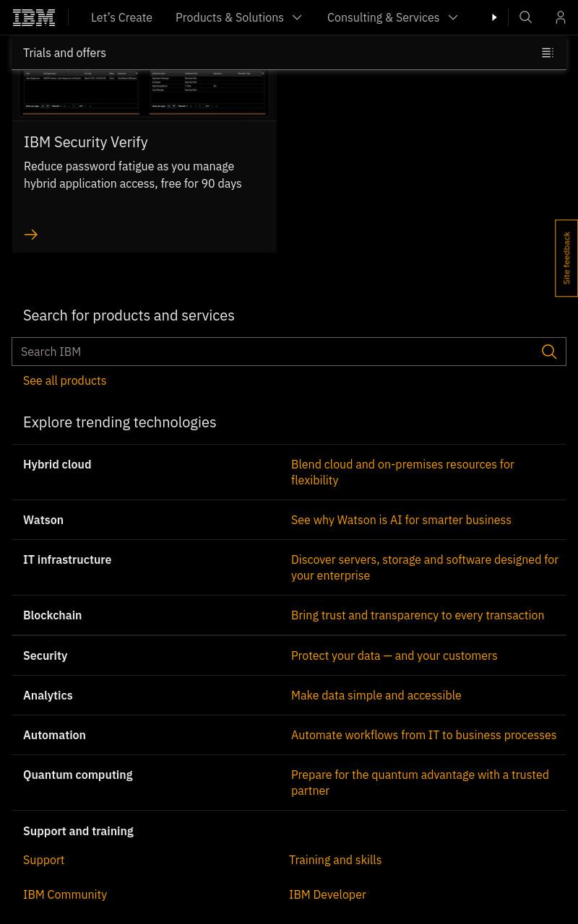The image size is (578, 924).
Task: Open the IBM Security Verify screenshot thumbnail
Action: tap(144, 94)
